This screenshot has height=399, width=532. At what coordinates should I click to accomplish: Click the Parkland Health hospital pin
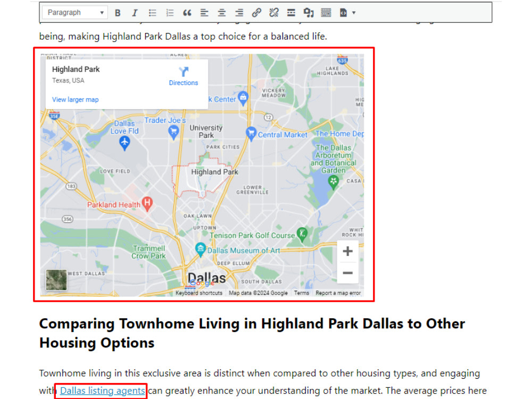pos(147,204)
